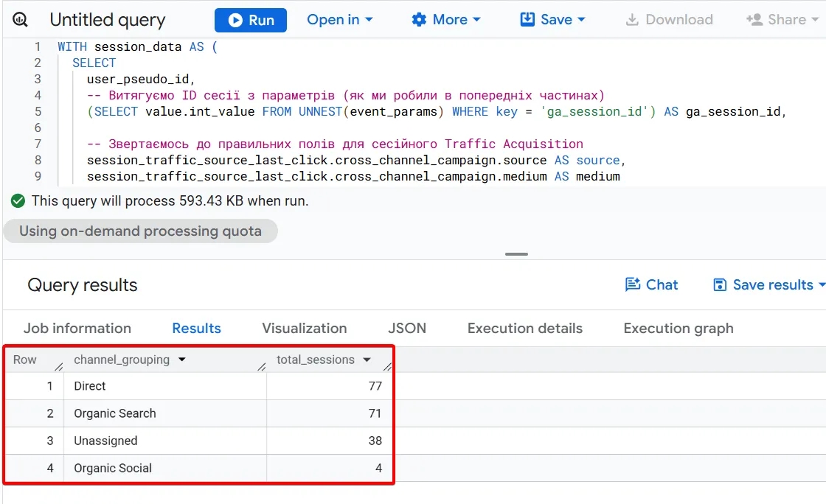The height and width of the screenshot is (504, 826).
Task: Open channel_grouping column dropdown arrow
Action: [181, 360]
